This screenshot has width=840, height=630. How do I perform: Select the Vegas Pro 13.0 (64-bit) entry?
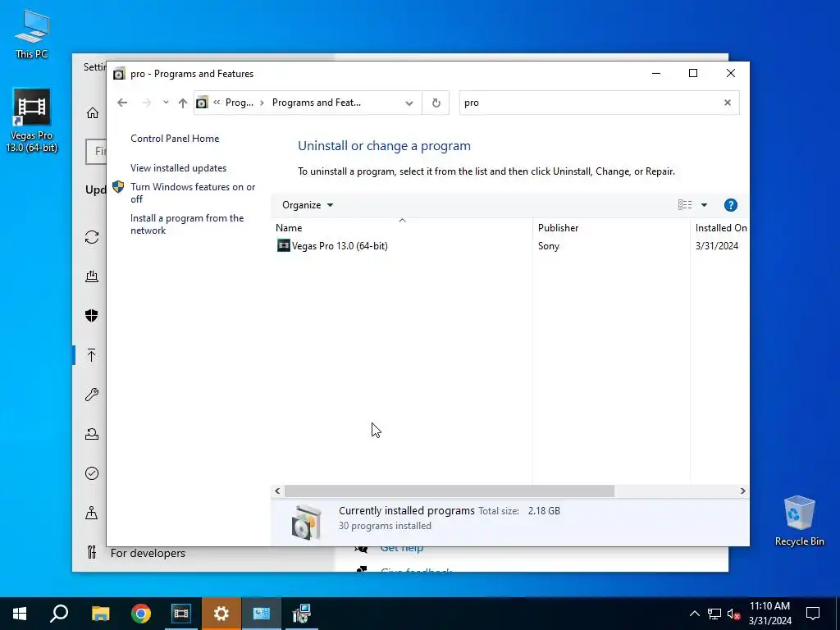tap(339, 246)
